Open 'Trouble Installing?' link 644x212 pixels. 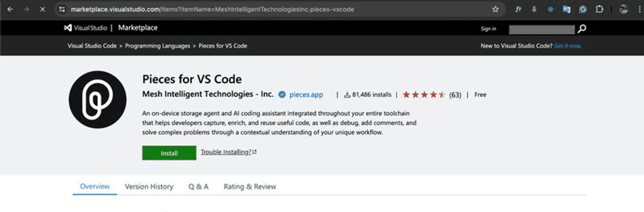229,152
